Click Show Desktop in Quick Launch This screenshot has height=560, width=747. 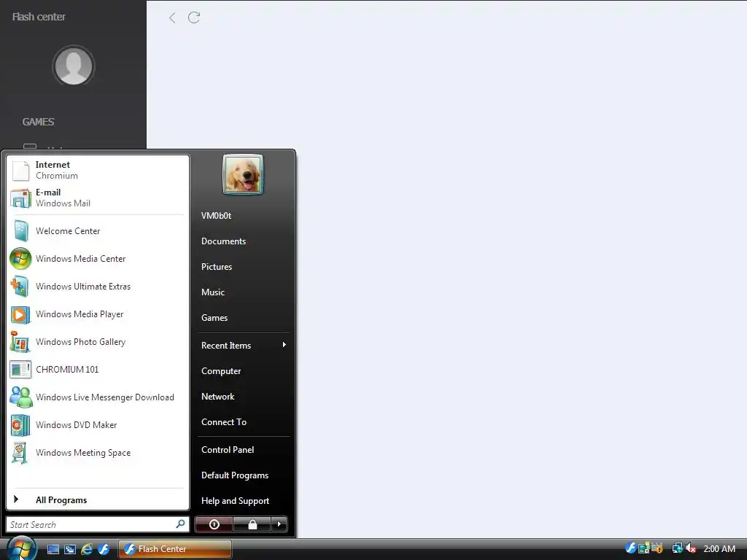[53, 549]
